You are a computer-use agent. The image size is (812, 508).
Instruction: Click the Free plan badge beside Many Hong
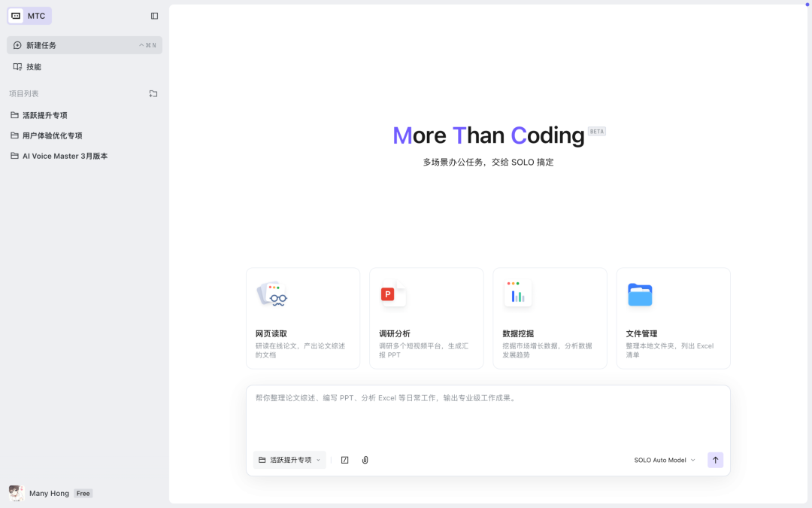coord(83,493)
